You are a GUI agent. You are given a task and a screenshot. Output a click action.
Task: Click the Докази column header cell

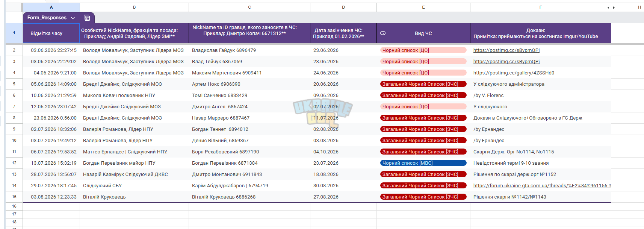pyautogui.click(x=541, y=33)
